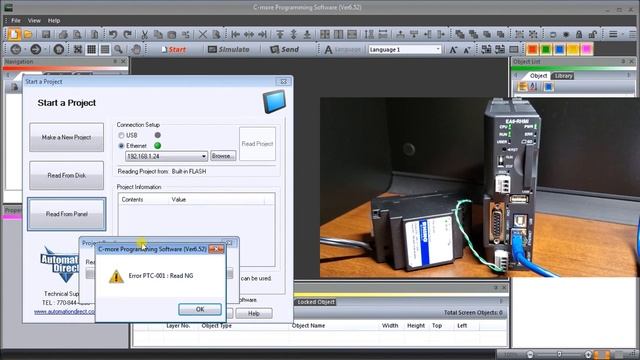Screen dimensions: 640x360
Task: Click the Align Horizontal Center icon
Action: [x=249, y=35]
